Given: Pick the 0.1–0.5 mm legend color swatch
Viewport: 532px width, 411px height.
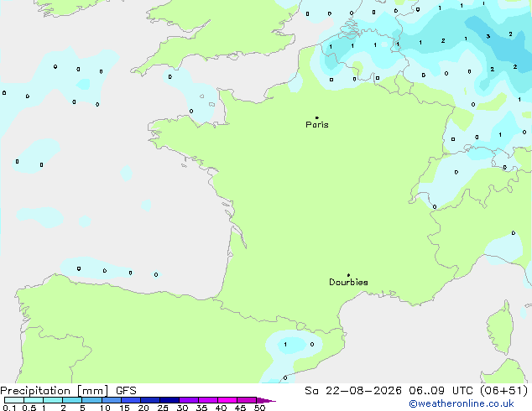Looking at the screenshot, I should pyautogui.click(x=14, y=400).
